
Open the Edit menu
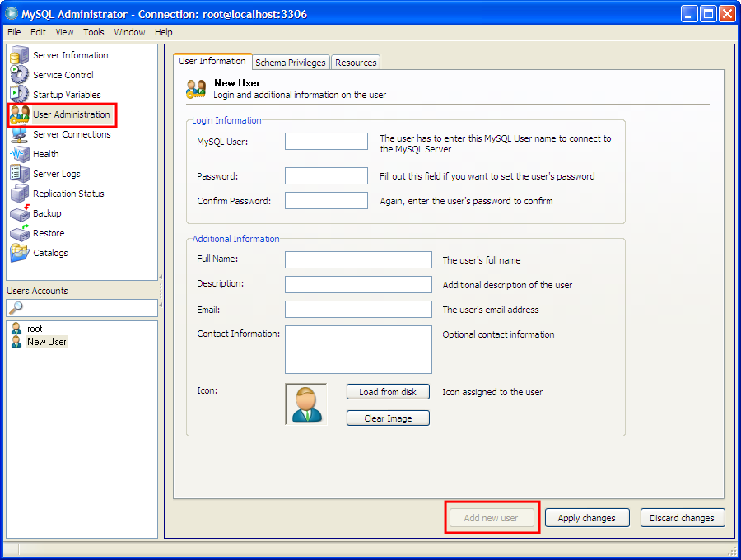[x=38, y=32]
